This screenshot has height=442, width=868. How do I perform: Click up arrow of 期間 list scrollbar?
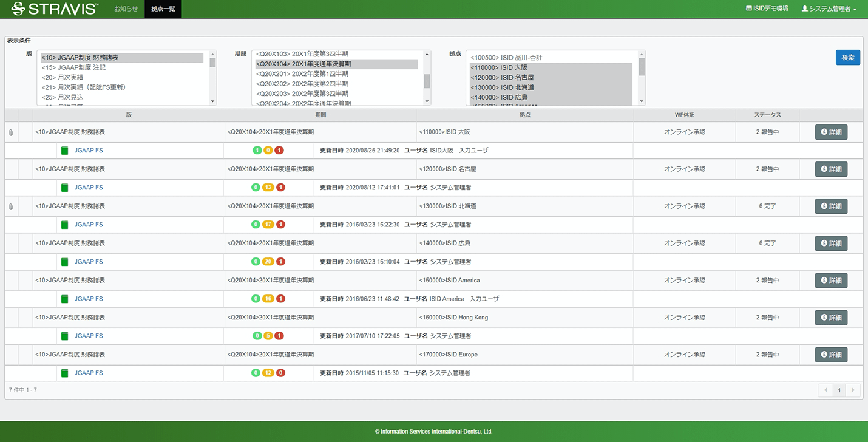click(427, 54)
